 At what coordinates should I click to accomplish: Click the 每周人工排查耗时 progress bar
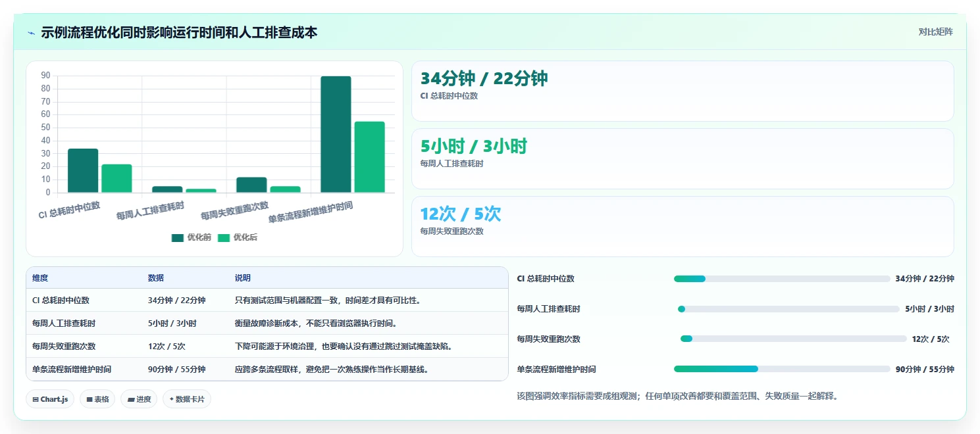click(x=788, y=309)
